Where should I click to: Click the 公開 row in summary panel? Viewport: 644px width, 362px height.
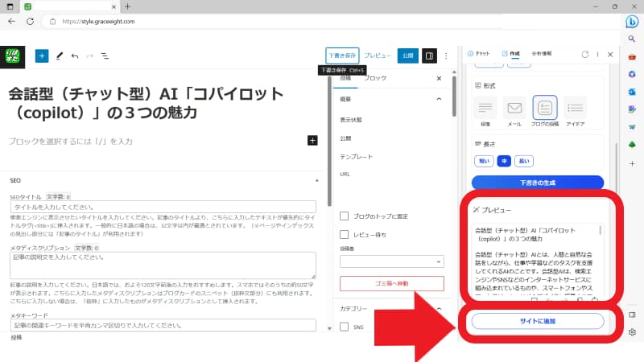point(345,138)
